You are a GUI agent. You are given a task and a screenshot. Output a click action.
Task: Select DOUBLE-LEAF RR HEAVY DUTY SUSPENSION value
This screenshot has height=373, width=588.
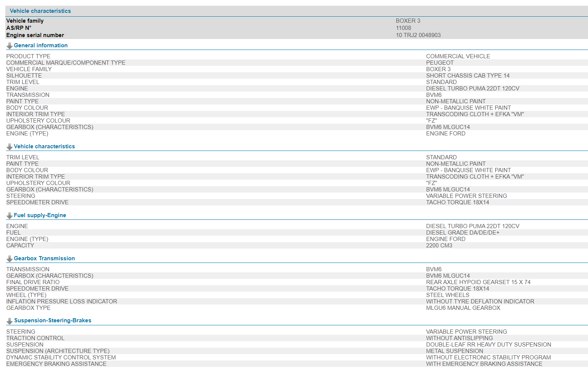tap(489, 345)
